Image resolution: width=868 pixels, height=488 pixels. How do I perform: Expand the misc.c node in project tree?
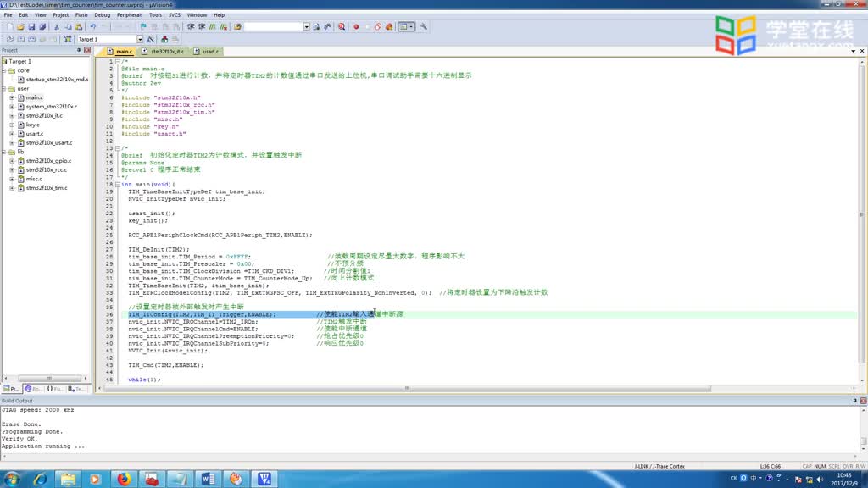pyautogui.click(x=12, y=179)
